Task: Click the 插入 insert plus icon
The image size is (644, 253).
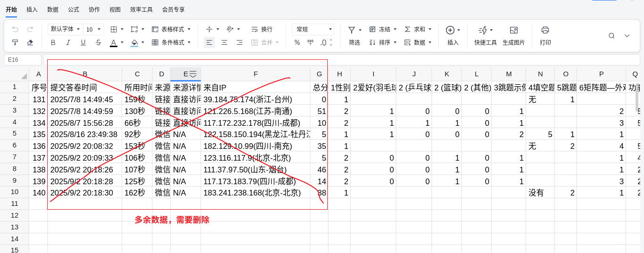Action: [450, 30]
